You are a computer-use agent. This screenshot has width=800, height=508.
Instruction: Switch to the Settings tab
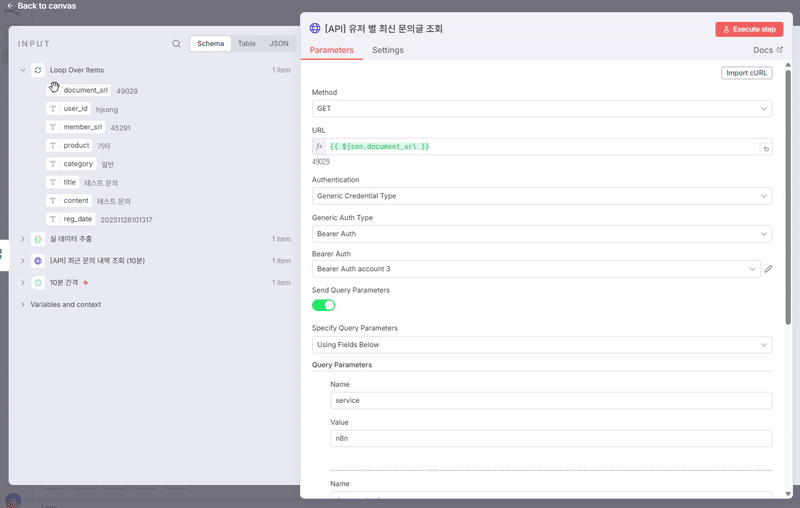388,50
